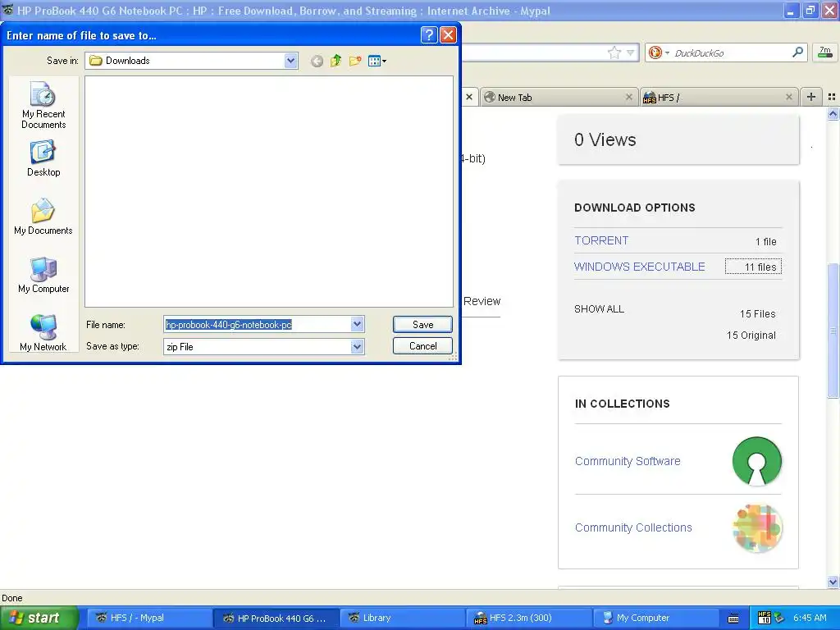Click the search magnifier icon

(x=797, y=52)
